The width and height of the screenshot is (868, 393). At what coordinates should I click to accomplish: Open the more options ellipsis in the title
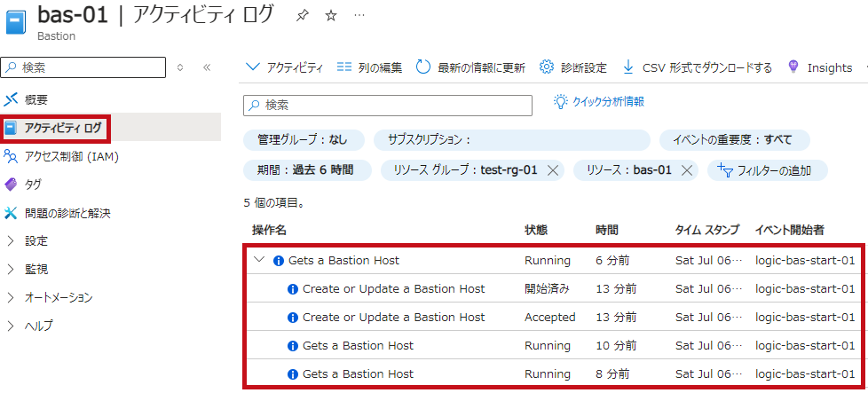(x=359, y=15)
